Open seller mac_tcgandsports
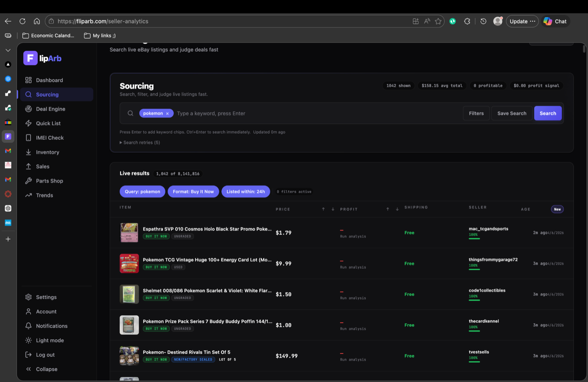Viewport: 588px width, 382px height. [x=488, y=229]
